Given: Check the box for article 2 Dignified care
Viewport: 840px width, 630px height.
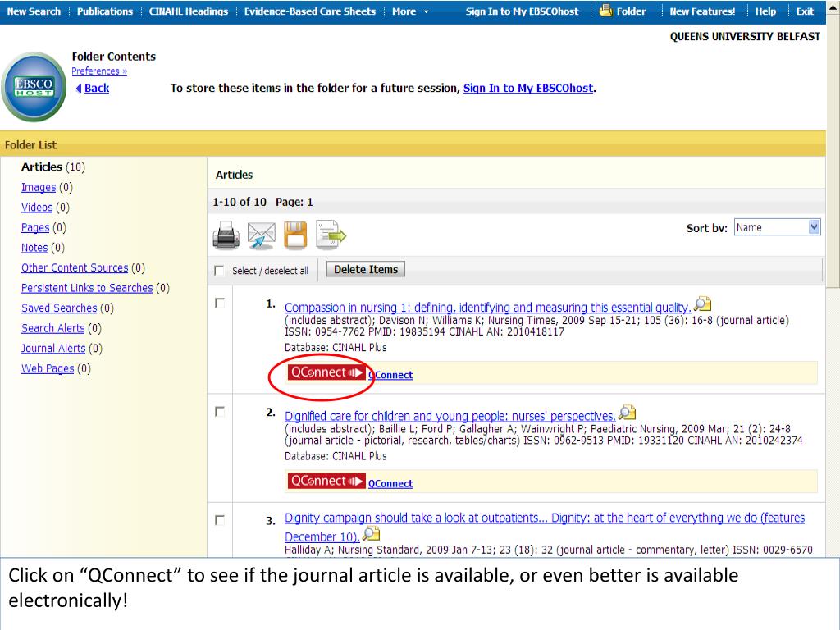Looking at the screenshot, I should coord(220,412).
